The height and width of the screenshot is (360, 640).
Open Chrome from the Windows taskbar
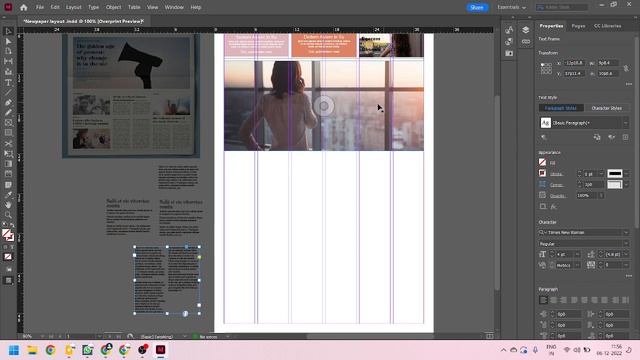click(x=51, y=350)
